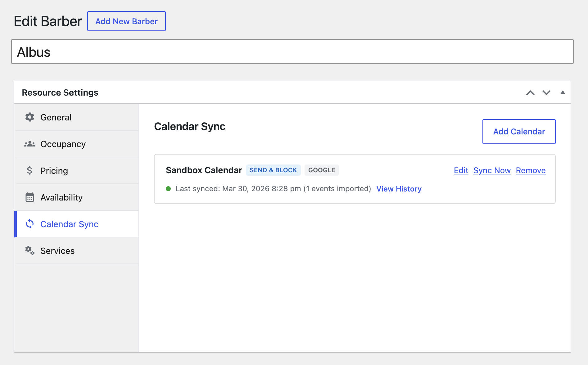Switch to the Pricing tab
588x365 pixels.
pos(54,171)
